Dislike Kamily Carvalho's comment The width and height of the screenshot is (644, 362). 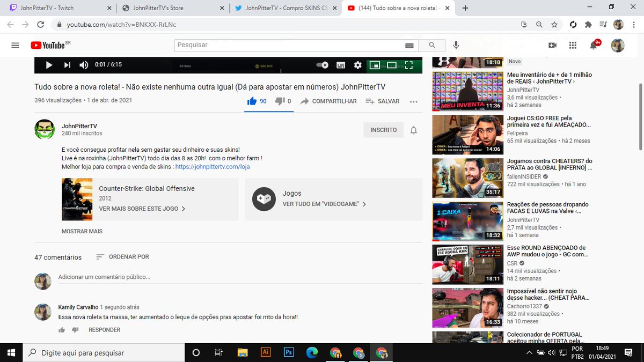(x=75, y=330)
